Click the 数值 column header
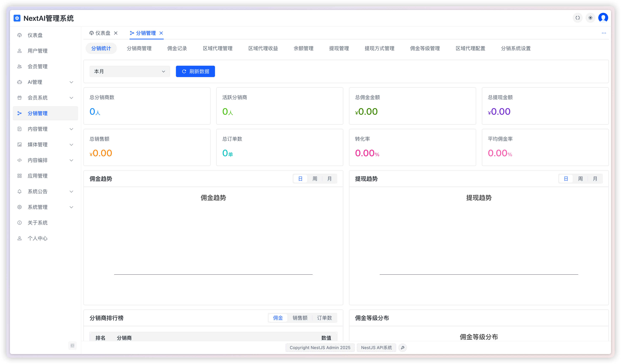 (x=326, y=338)
